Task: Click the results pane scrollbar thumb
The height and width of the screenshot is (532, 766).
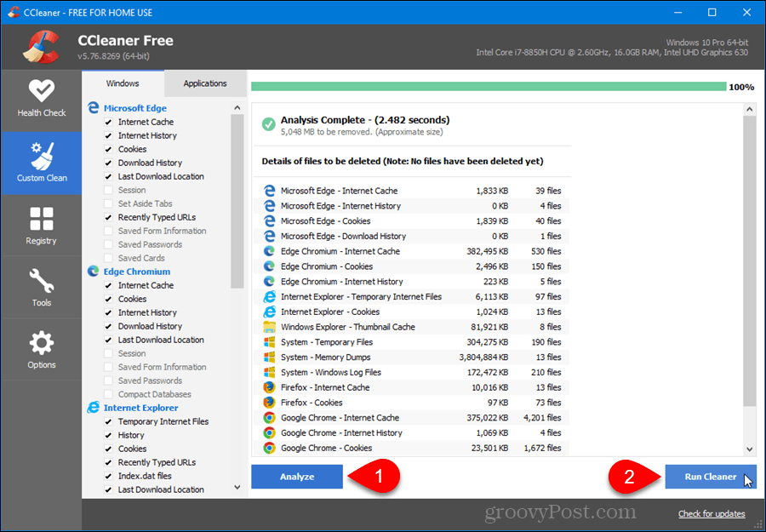Action: pyautogui.click(x=750, y=261)
